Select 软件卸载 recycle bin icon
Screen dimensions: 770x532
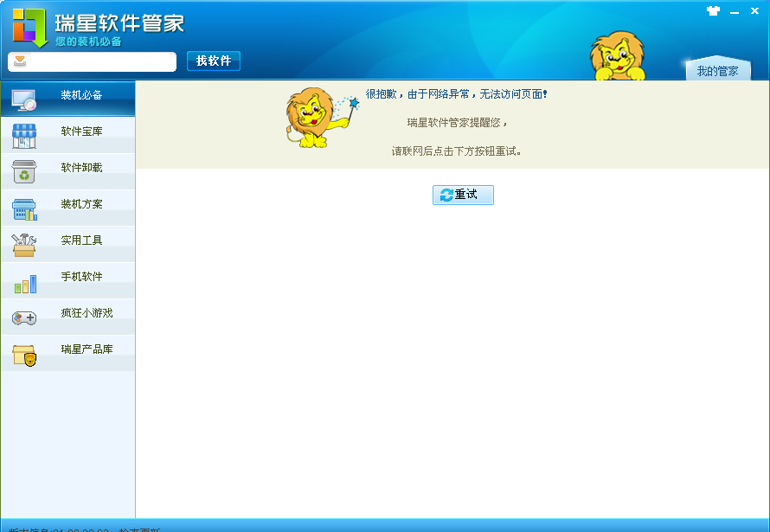point(24,172)
